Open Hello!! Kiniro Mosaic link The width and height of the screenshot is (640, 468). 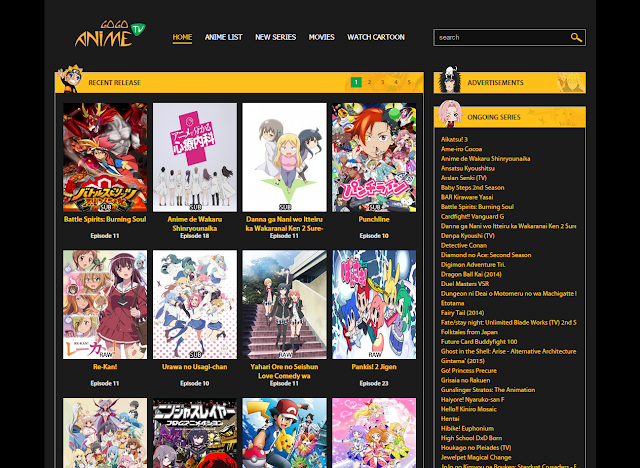(469, 409)
